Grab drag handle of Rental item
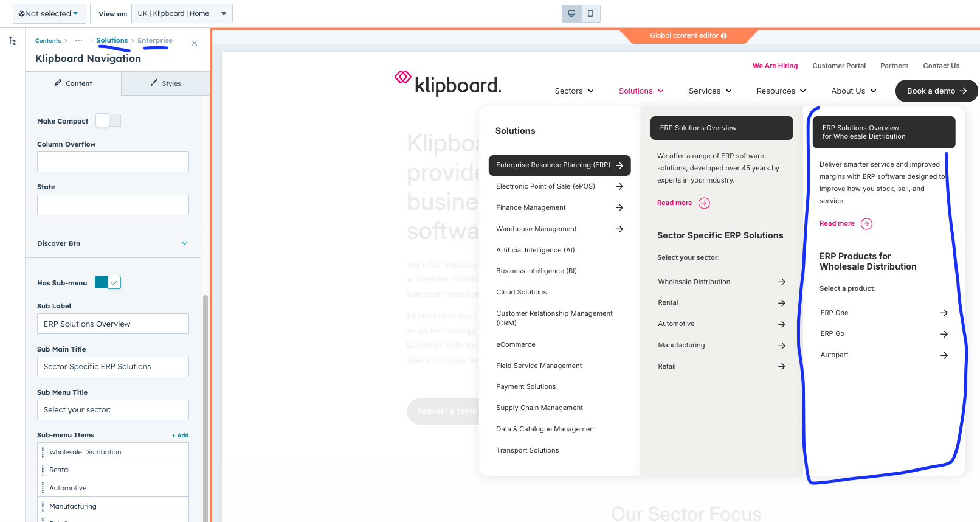Image resolution: width=980 pixels, height=522 pixels. click(43, 470)
